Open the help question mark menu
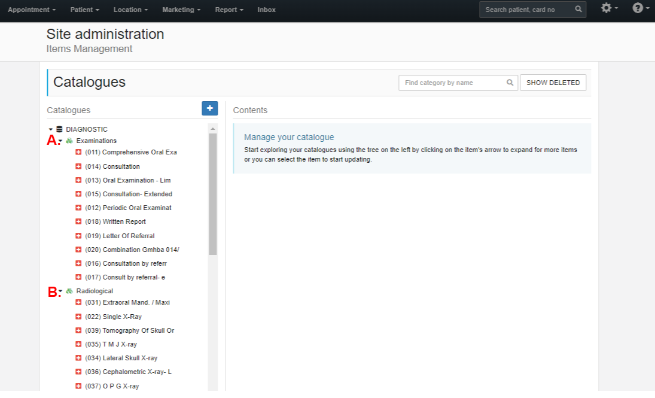 coord(641,8)
